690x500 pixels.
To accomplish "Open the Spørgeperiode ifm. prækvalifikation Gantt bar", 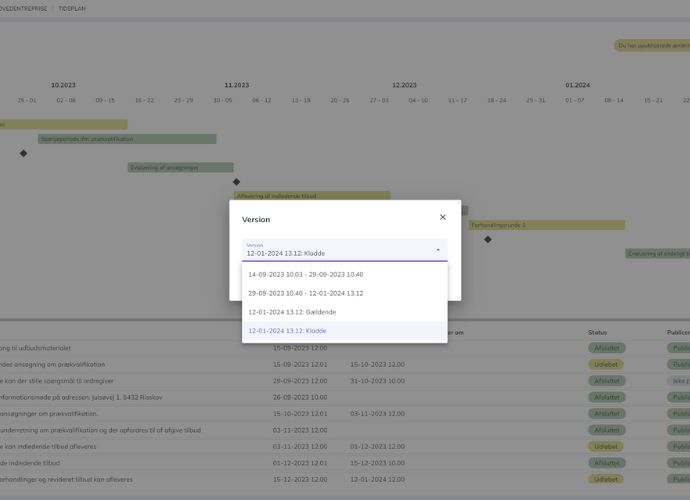I will pyautogui.click(x=127, y=139).
